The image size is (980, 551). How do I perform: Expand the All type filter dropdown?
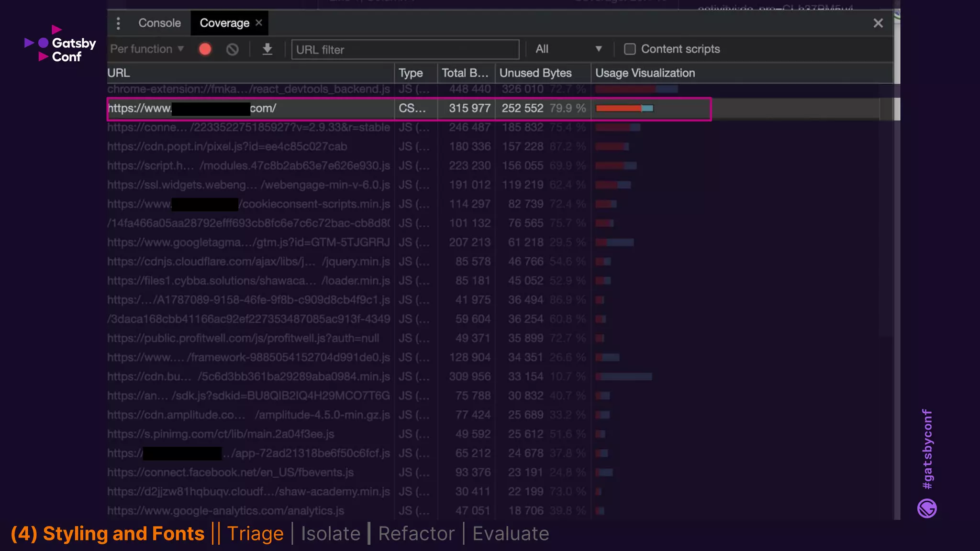pyautogui.click(x=568, y=49)
